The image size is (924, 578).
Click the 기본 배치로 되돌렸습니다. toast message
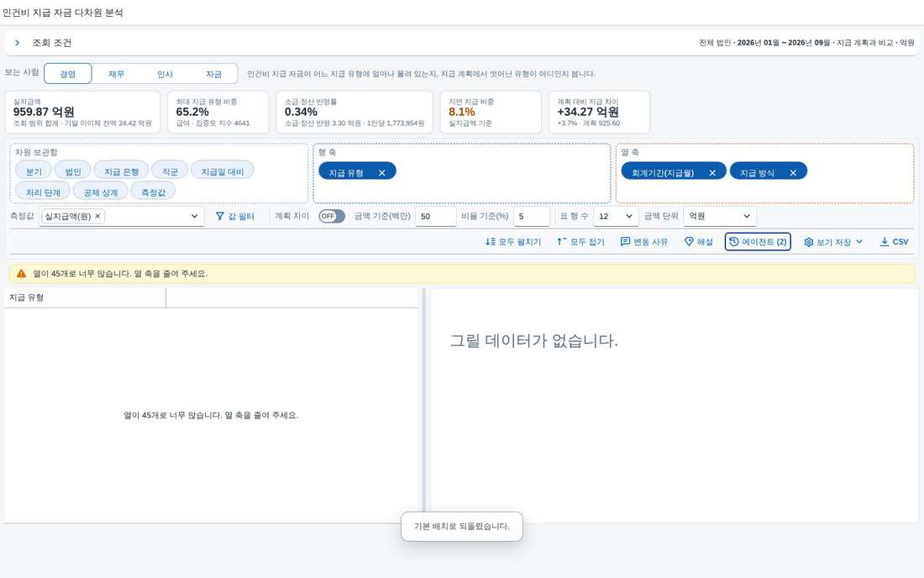coord(461,526)
